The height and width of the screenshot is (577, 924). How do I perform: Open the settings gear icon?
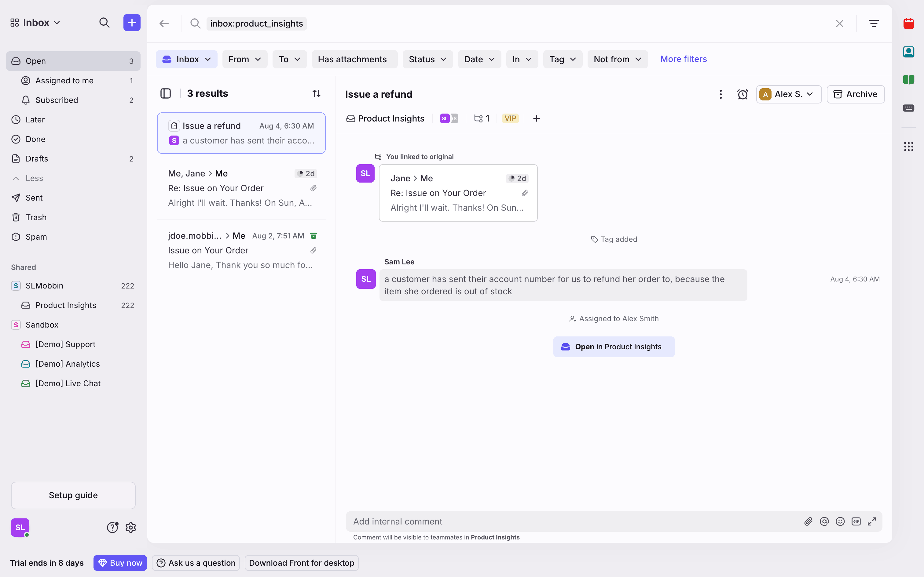coord(130,528)
